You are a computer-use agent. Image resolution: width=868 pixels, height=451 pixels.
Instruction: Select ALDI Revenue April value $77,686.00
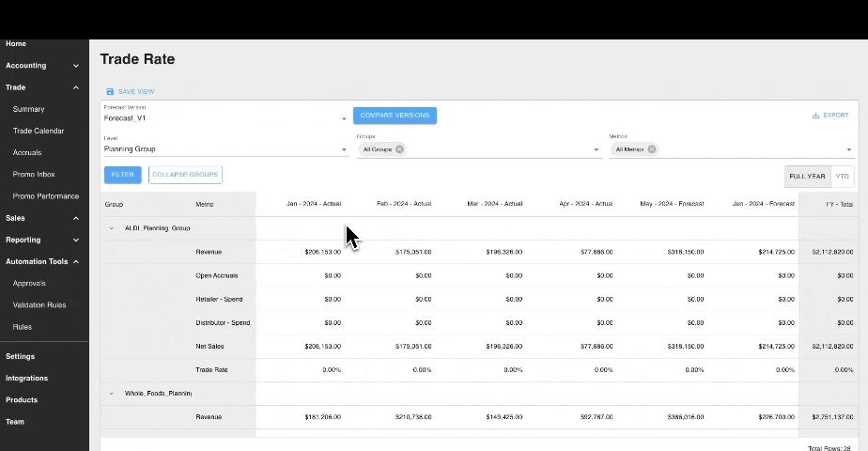pyautogui.click(x=597, y=253)
